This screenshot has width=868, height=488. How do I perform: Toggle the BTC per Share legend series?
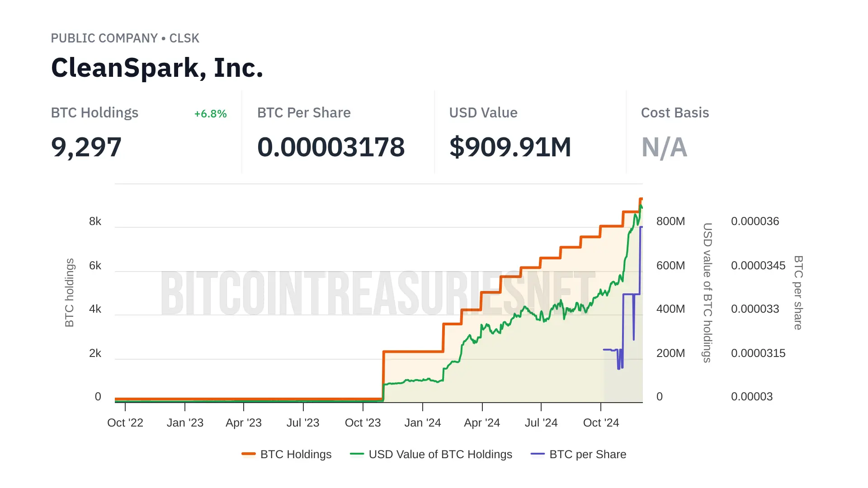coord(587,454)
